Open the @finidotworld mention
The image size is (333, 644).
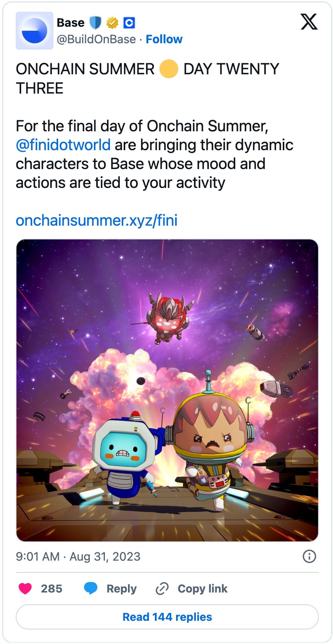pos(63,145)
